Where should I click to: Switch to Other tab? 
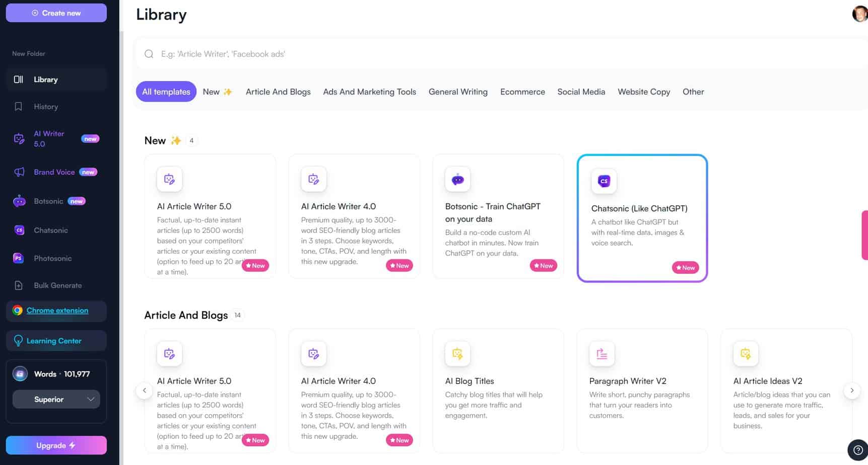point(693,92)
